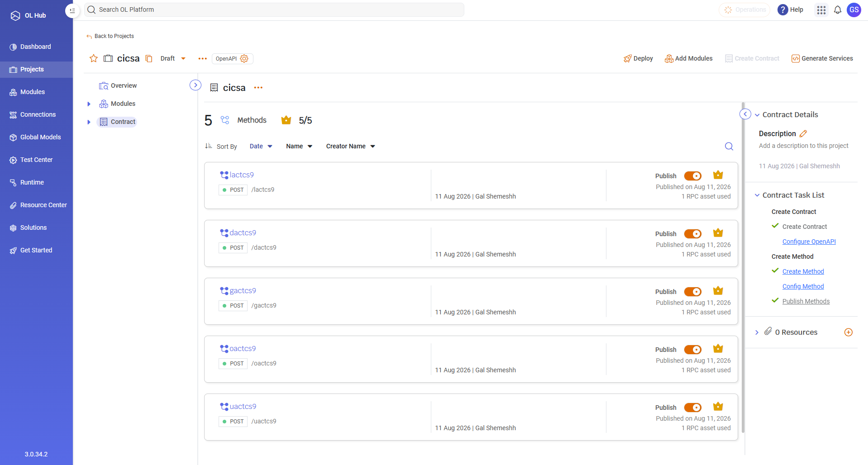Edit description with the pencil icon
The image size is (868, 465).
click(x=803, y=133)
